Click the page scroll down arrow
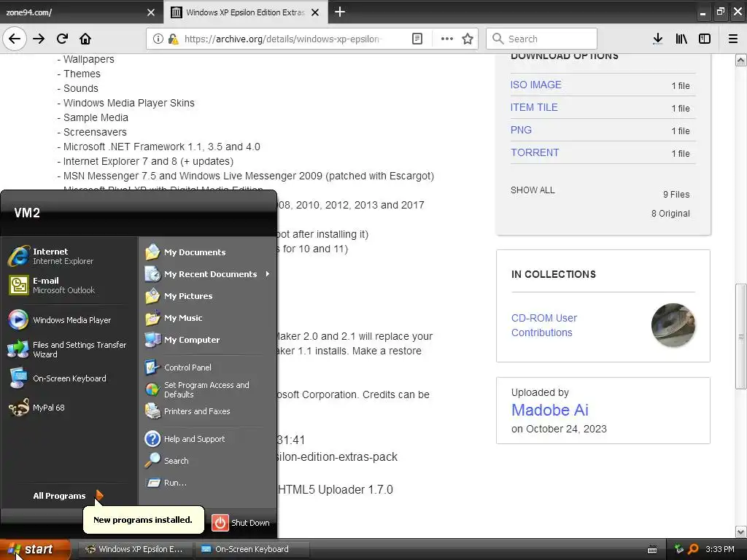Viewport: 747px width, 560px height. tap(741, 532)
